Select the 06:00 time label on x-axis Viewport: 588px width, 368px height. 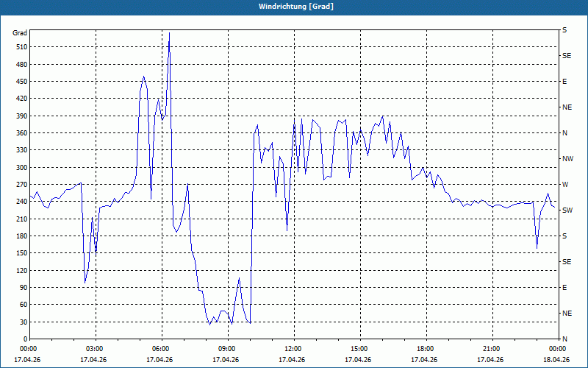pyautogui.click(x=160, y=349)
